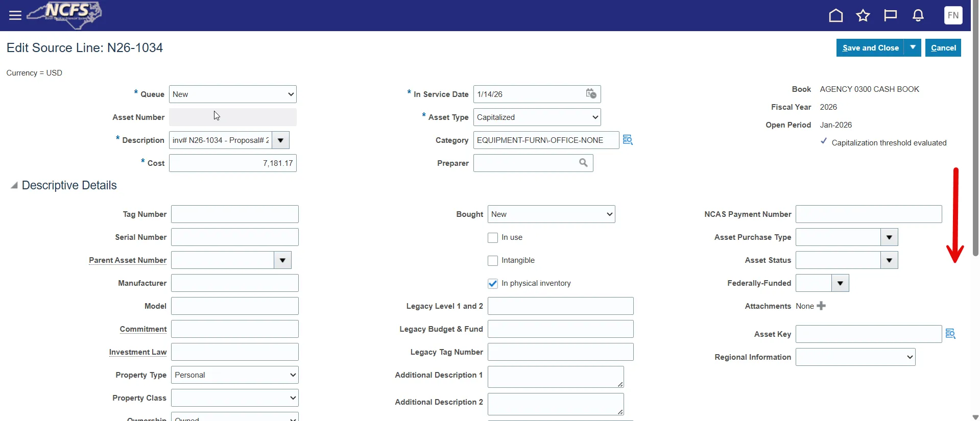Viewport: 980px width, 421px height.
Task: Uncheck In physical inventory
Action: (493, 284)
